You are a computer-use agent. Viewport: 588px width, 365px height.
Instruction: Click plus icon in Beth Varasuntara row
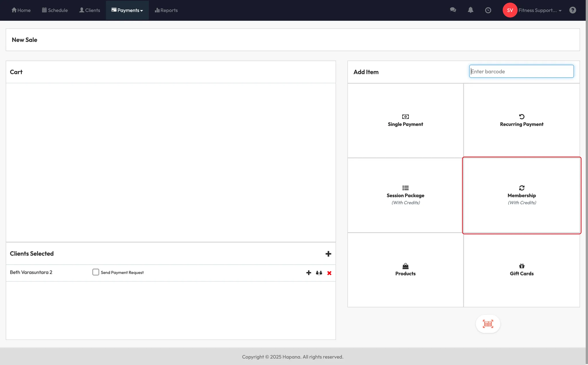tap(309, 273)
